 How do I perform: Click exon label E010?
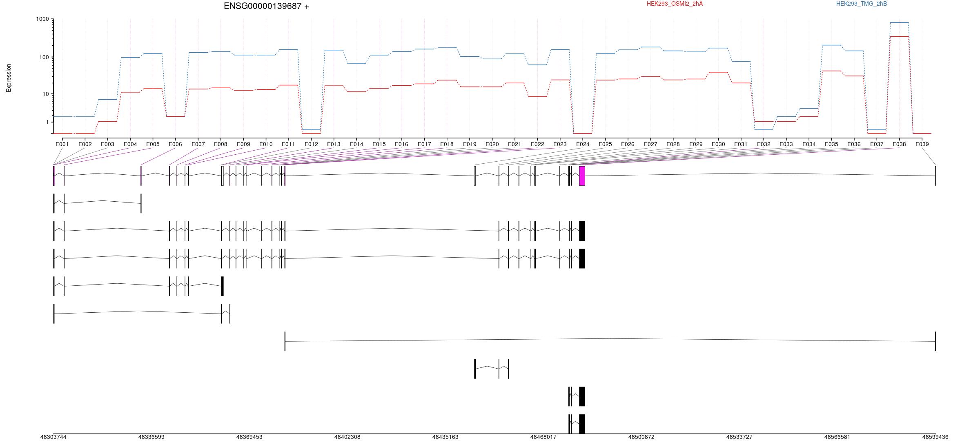point(266,144)
